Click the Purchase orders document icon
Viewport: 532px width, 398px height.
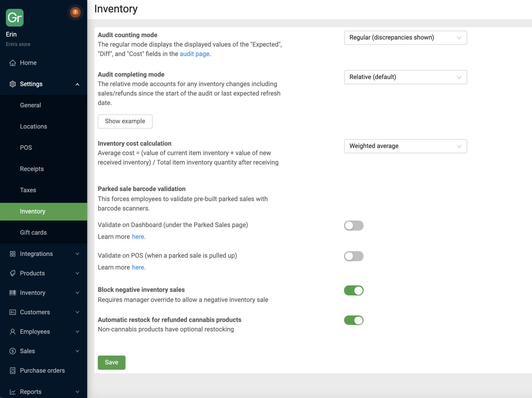point(13,371)
